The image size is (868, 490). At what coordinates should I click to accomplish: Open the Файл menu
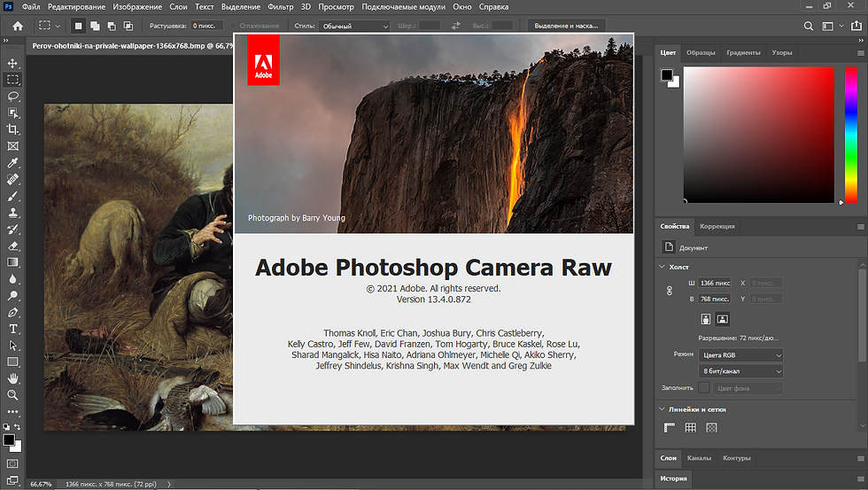pyautogui.click(x=31, y=6)
